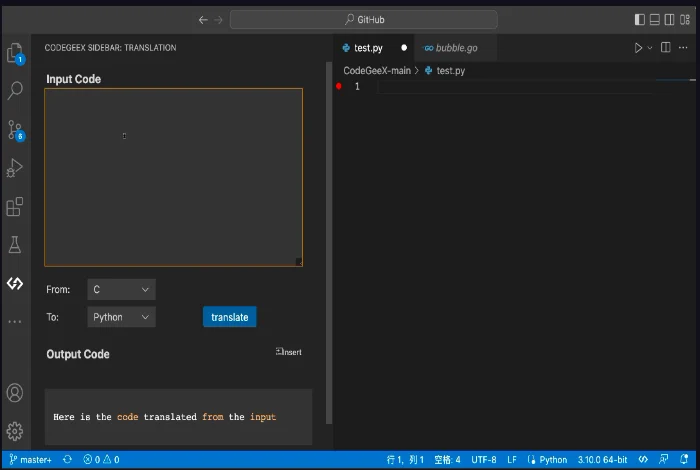The height and width of the screenshot is (470, 700).
Task: Expand the To language dropdown
Action: [121, 317]
